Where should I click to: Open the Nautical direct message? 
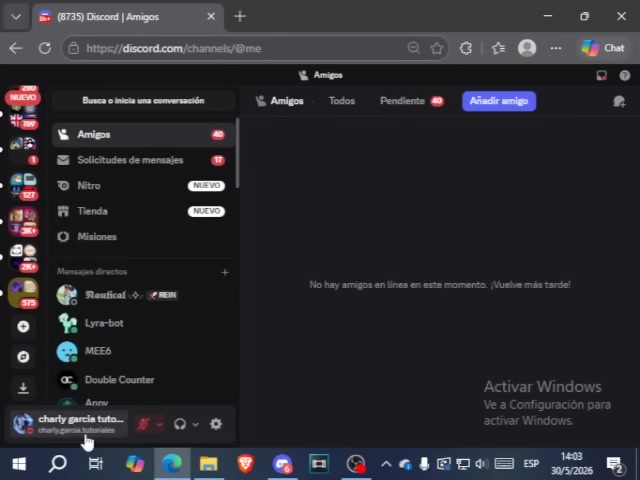143,295
